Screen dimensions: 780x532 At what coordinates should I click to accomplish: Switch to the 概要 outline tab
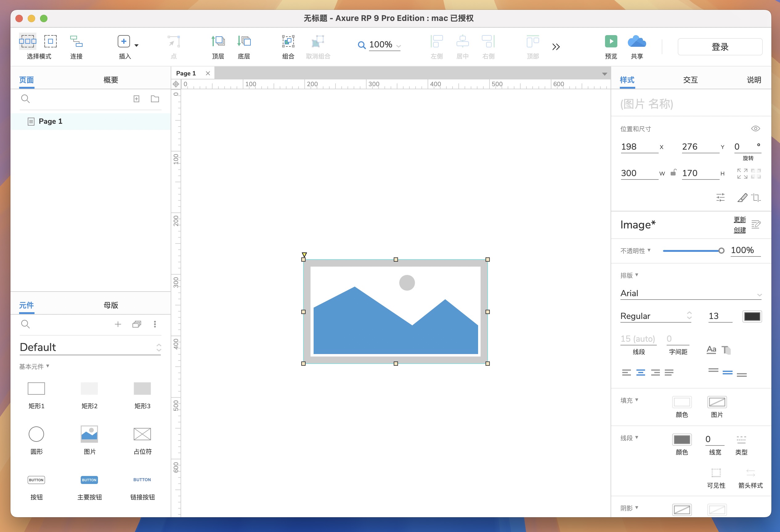(111, 80)
